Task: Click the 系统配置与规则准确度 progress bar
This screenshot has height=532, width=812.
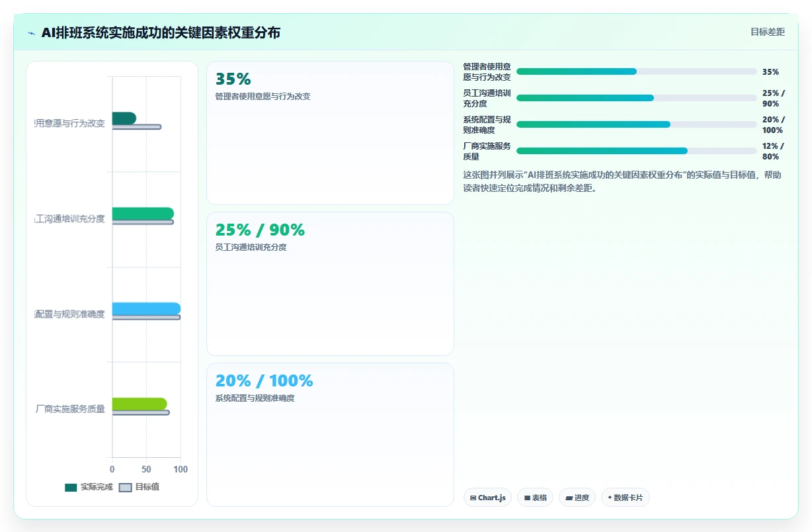Action: 636,124
